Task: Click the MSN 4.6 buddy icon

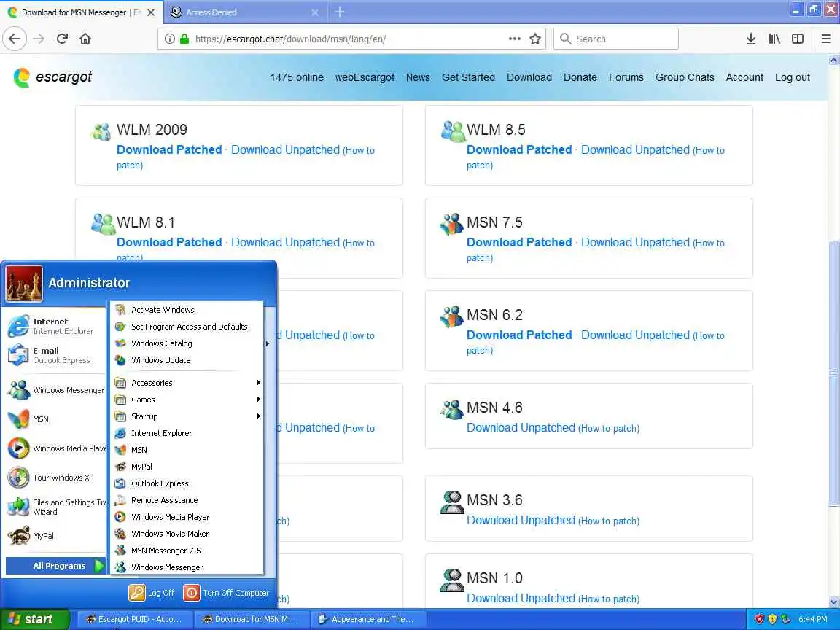Action: (451, 409)
